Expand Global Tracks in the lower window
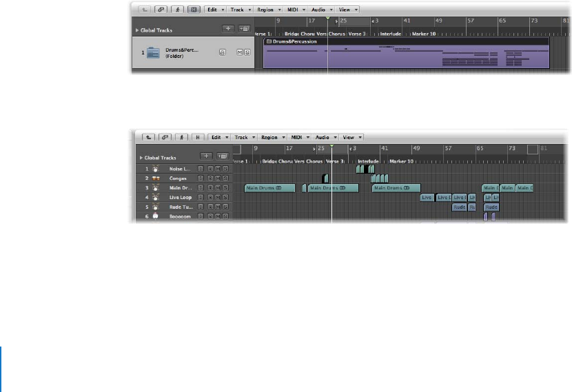Screen dimensions: 572x392 pos(141,158)
